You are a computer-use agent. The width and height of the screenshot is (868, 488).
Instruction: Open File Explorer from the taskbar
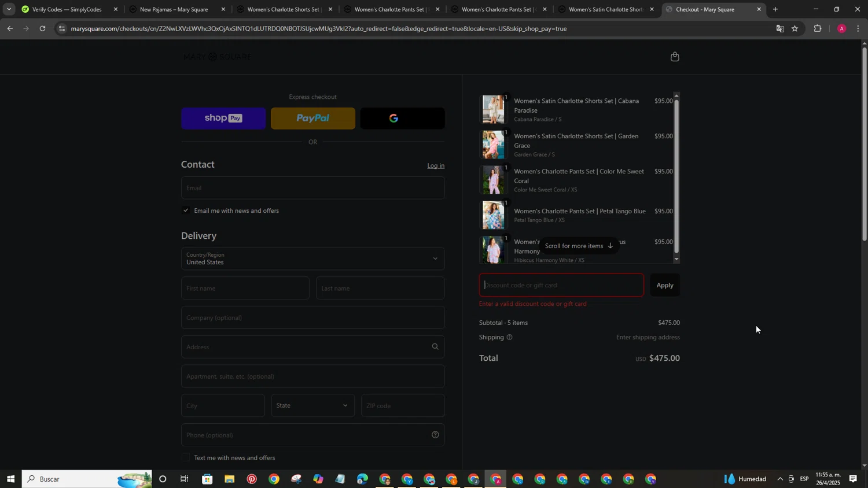(x=229, y=479)
